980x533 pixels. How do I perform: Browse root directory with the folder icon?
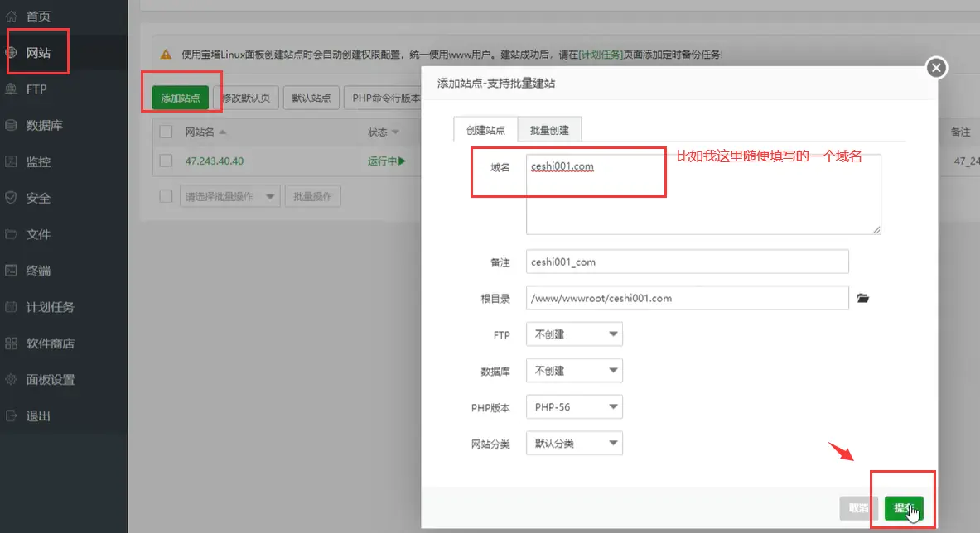[863, 298]
